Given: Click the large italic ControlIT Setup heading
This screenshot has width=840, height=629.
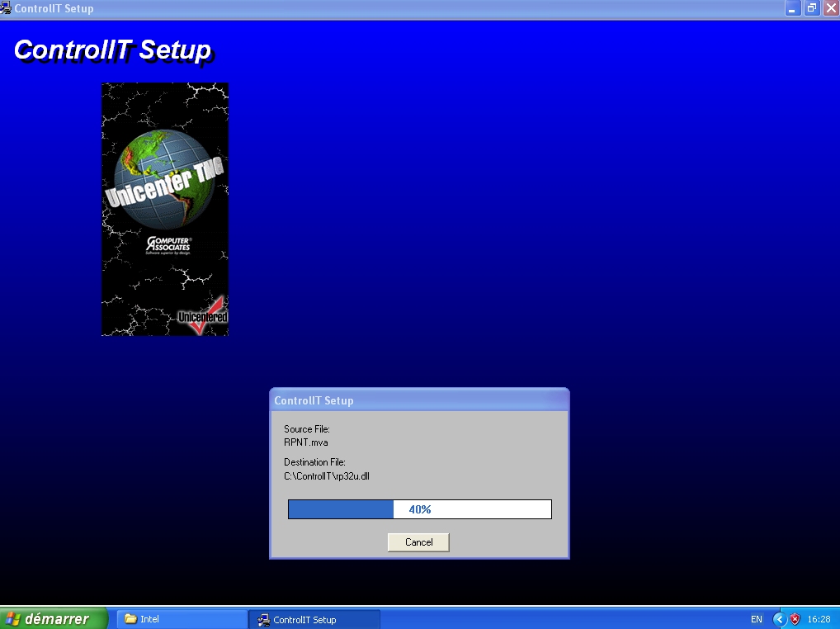Looking at the screenshot, I should [x=113, y=50].
